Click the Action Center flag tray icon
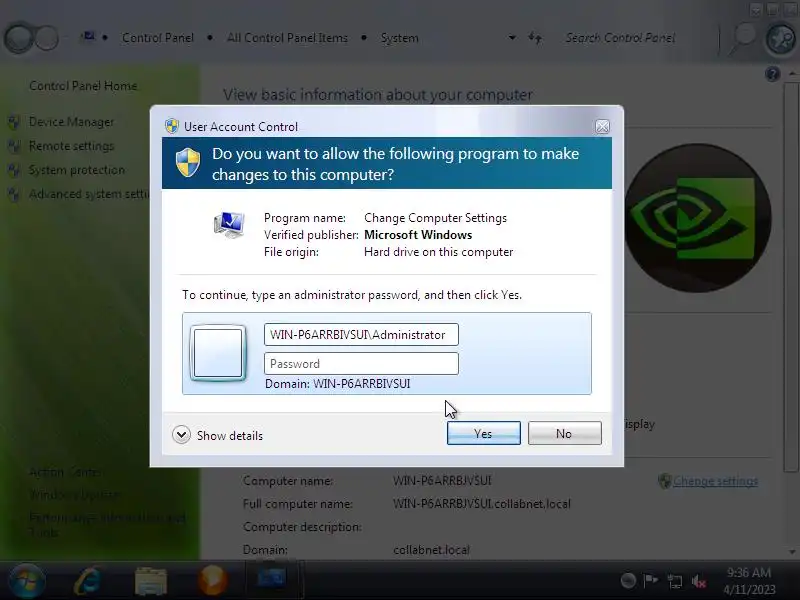This screenshot has height=600, width=800. [x=651, y=580]
